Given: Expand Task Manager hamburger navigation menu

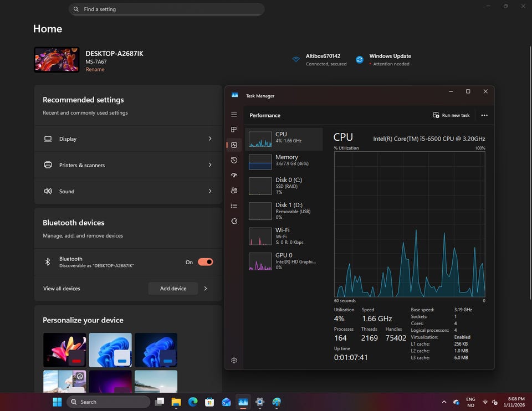Looking at the screenshot, I should click(x=234, y=115).
